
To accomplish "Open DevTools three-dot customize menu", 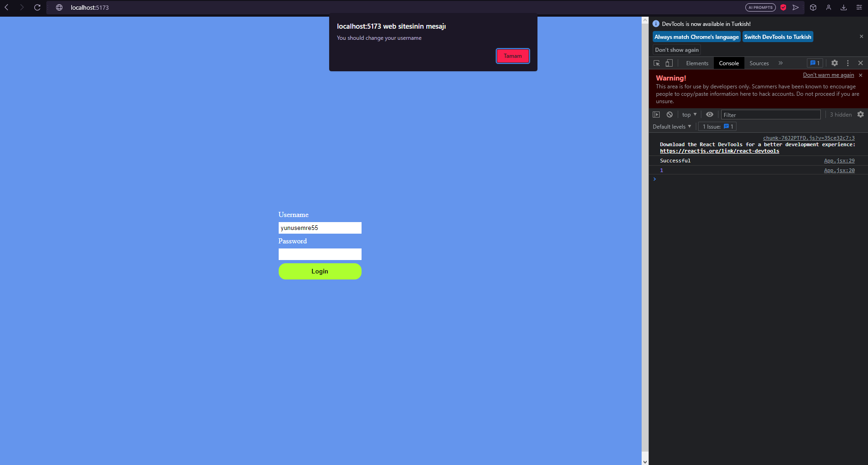I will point(848,63).
